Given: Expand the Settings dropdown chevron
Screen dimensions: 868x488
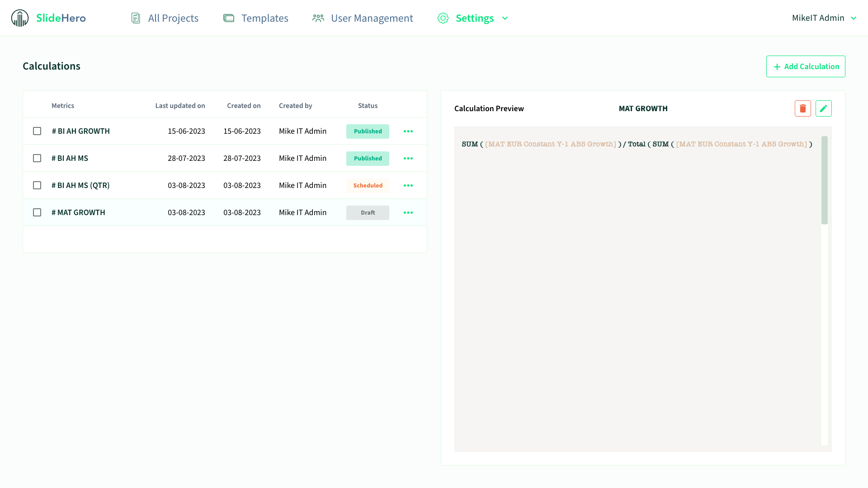Looking at the screenshot, I should pyautogui.click(x=505, y=18).
